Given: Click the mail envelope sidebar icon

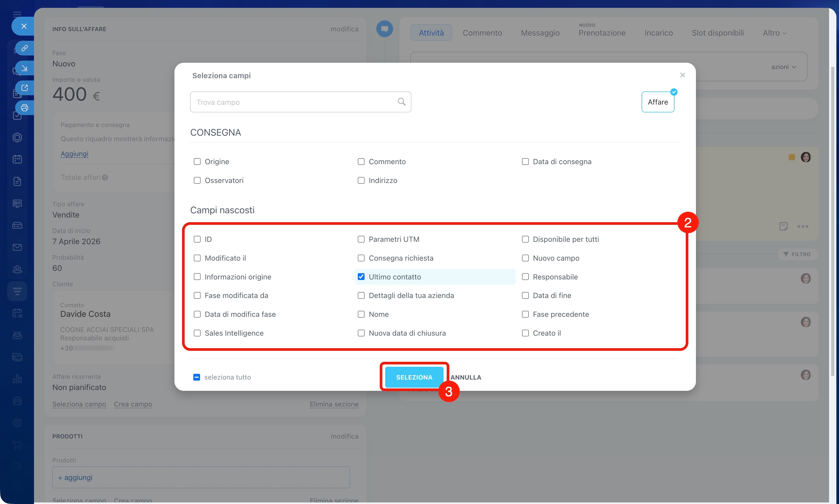Looking at the screenshot, I should [17, 247].
